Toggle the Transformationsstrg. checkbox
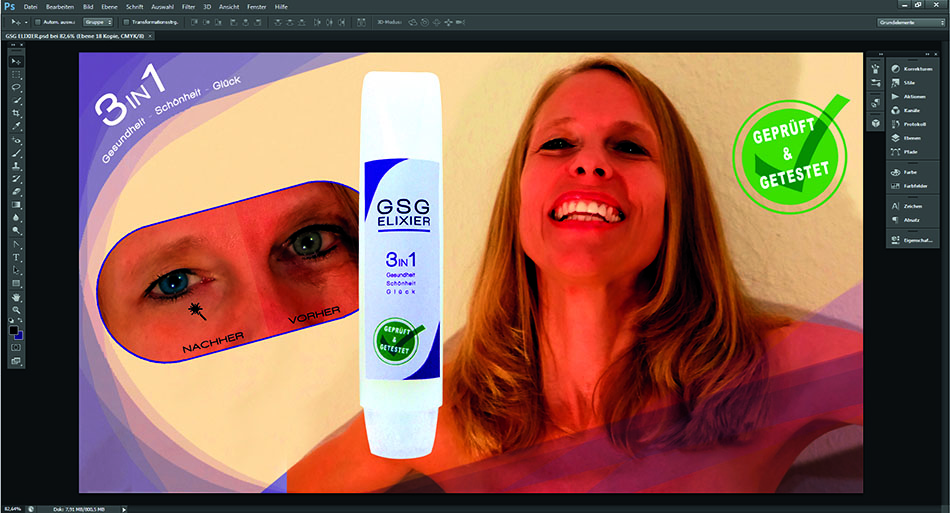Screen dimensions: 950x513 (127, 22)
